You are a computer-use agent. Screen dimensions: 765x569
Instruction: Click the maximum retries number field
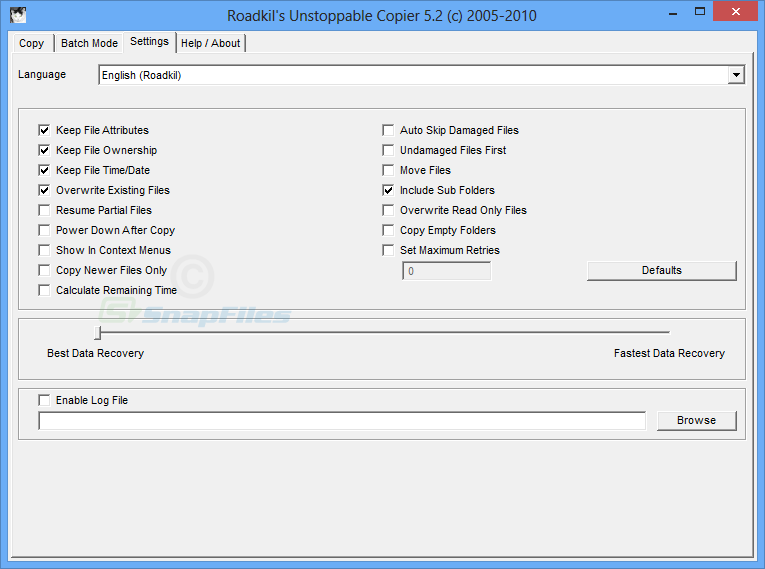[x=446, y=271]
